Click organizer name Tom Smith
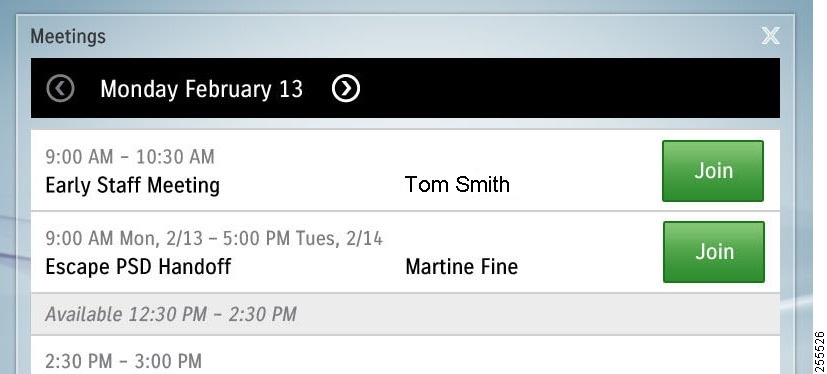 (457, 185)
